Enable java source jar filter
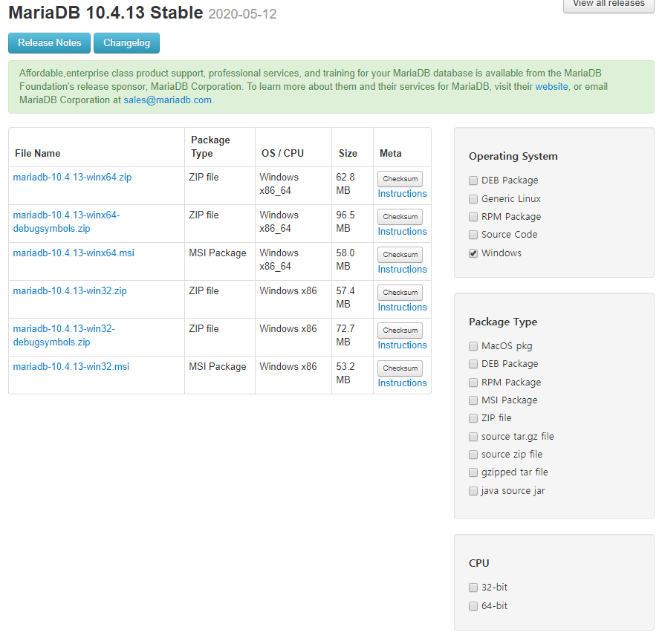Image resolution: width=662 pixels, height=644 pixels. click(x=473, y=491)
